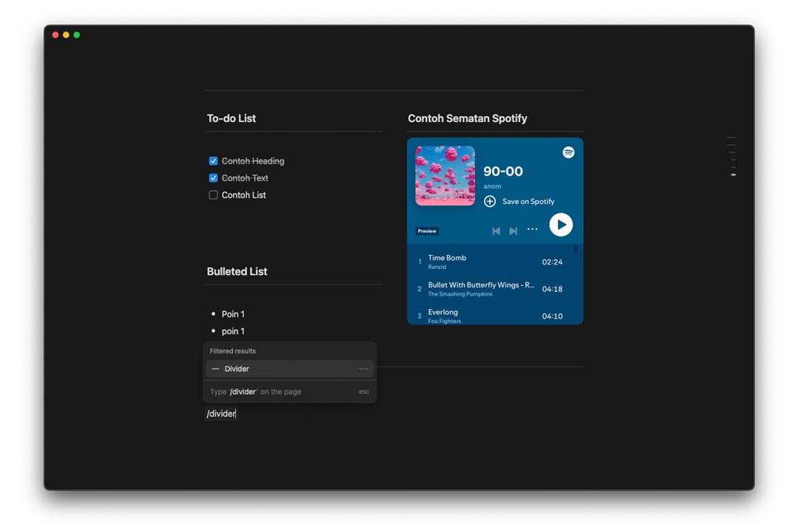Uncheck the Contoh Text to-do checkbox
This screenshot has height=532, width=798.
214,178
